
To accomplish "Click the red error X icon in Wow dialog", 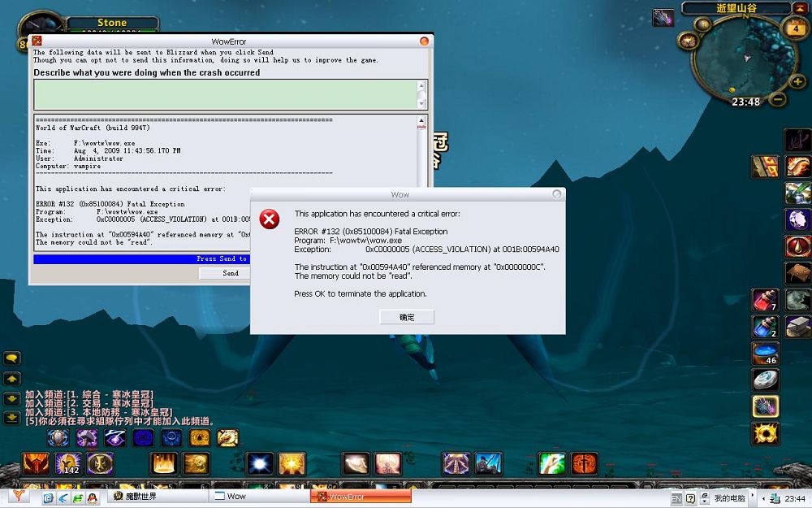I will point(270,219).
